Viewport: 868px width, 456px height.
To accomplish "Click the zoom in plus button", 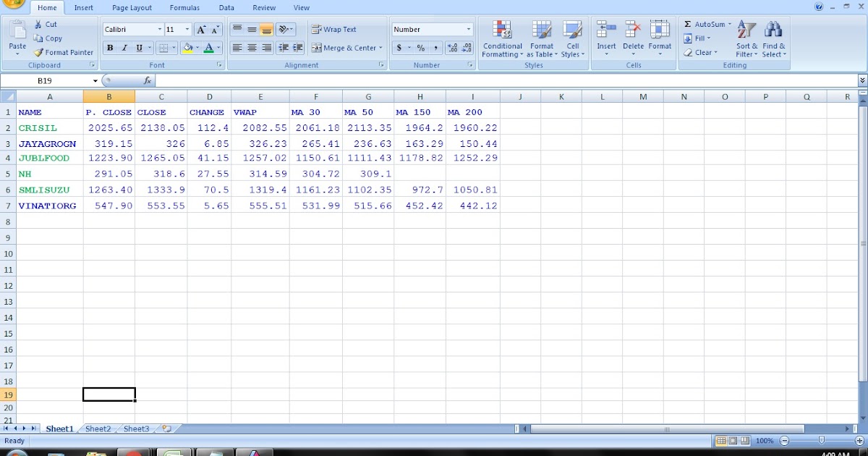I will click(x=858, y=440).
